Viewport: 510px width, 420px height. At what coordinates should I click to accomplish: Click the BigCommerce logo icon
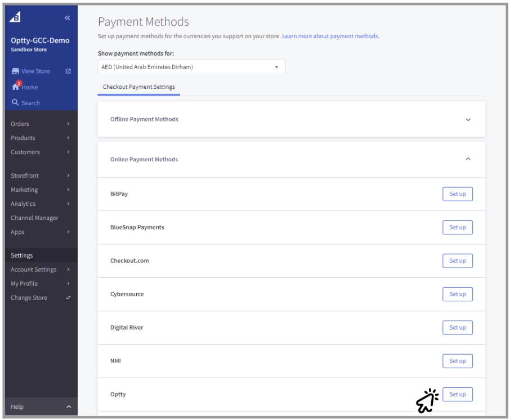click(x=15, y=17)
